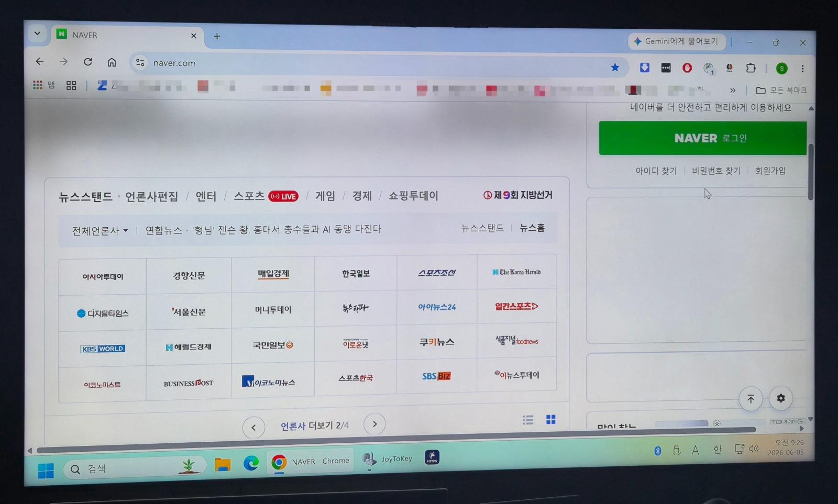This screenshot has height=504, width=838.
Task: Open Chrome profile avatar S
Action: tap(781, 68)
